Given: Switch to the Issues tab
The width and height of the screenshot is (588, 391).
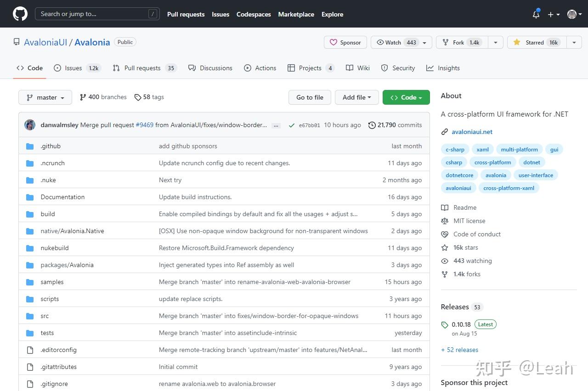Looking at the screenshot, I should 77,68.
